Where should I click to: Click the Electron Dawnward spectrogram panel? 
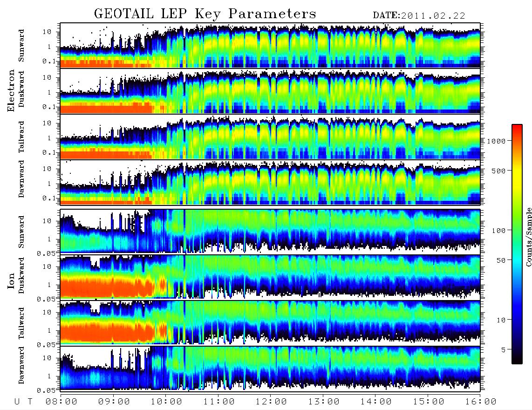click(270, 182)
